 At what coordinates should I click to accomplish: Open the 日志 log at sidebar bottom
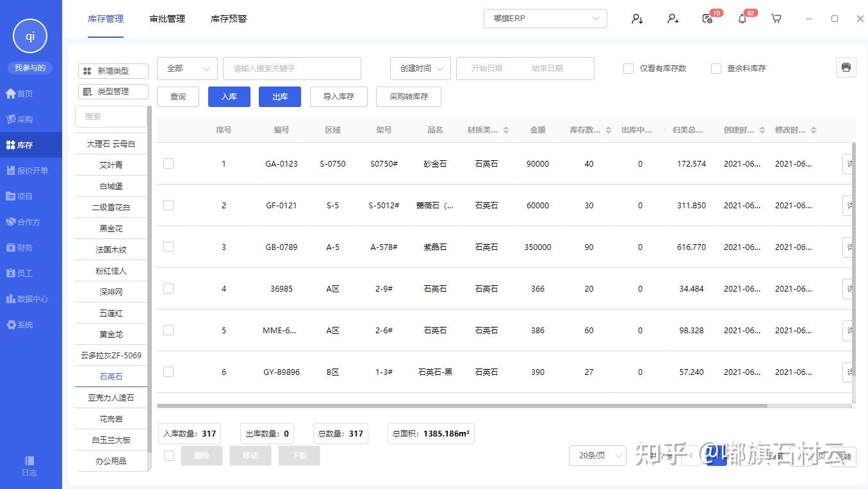(29, 467)
